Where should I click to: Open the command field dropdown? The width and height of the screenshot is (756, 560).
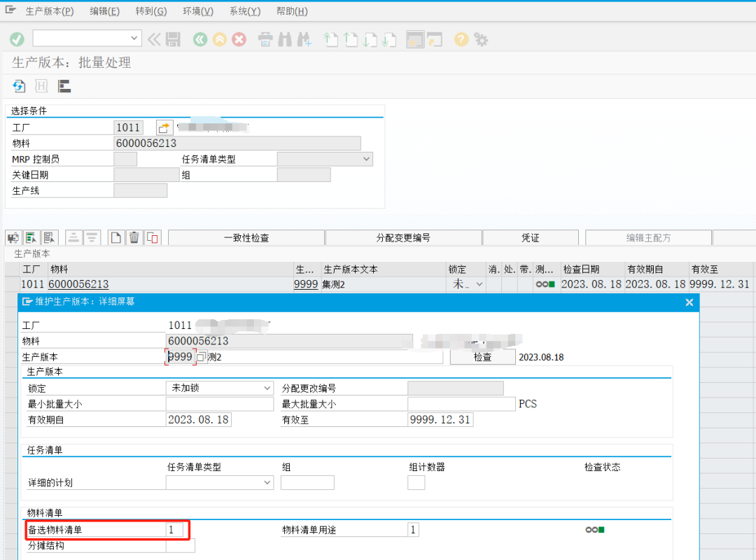tap(134, 38)
